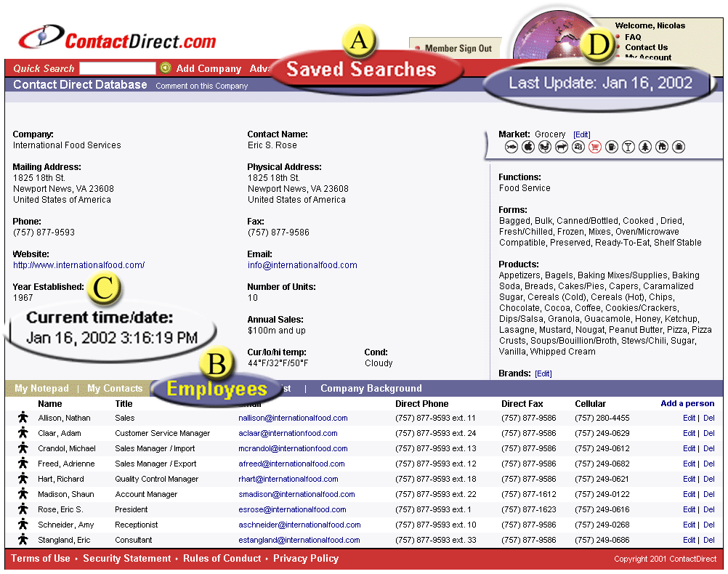Viewport: 728px width, 574px height.
Task: Email nallison@internationalfood.com
Action: coord(293,418)
